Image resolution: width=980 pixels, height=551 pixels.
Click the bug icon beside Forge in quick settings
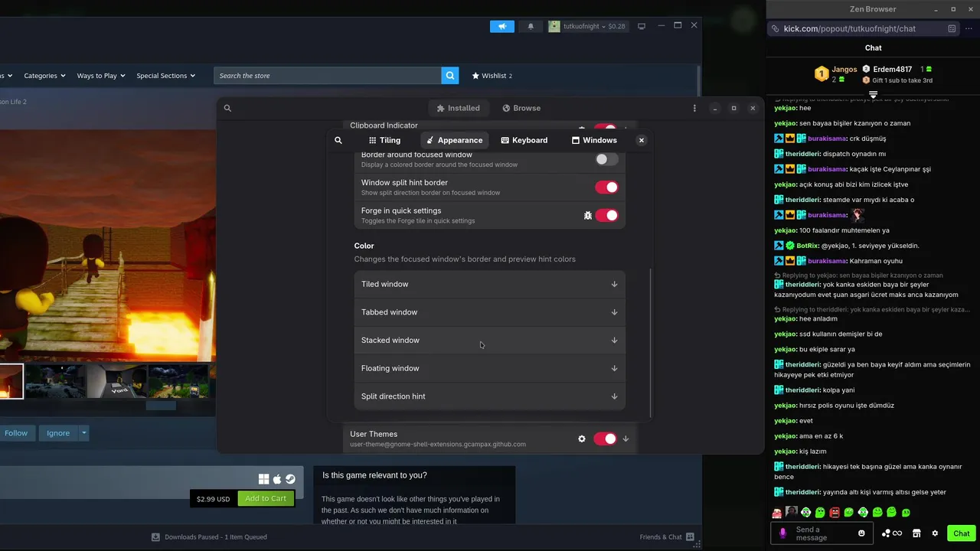point(588,216)
